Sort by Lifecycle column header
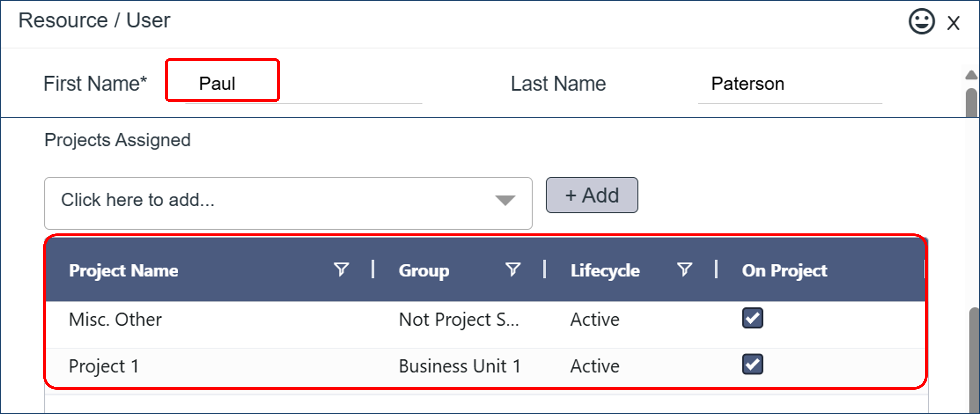Screen dimensions: 980x414 pyautogui.click(x=605, y=270)
